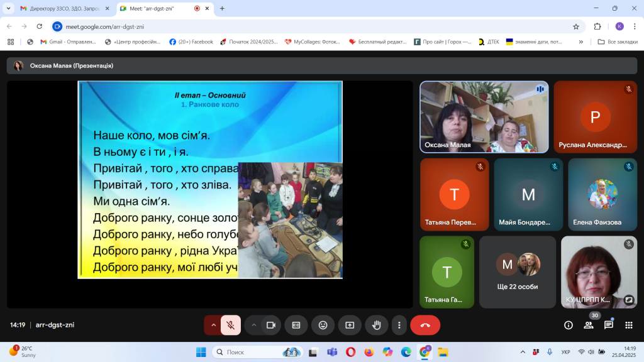Viewport: 644px width, 362px height.
Task: Open Firefox from the taskbar
Action: (369, 352)
